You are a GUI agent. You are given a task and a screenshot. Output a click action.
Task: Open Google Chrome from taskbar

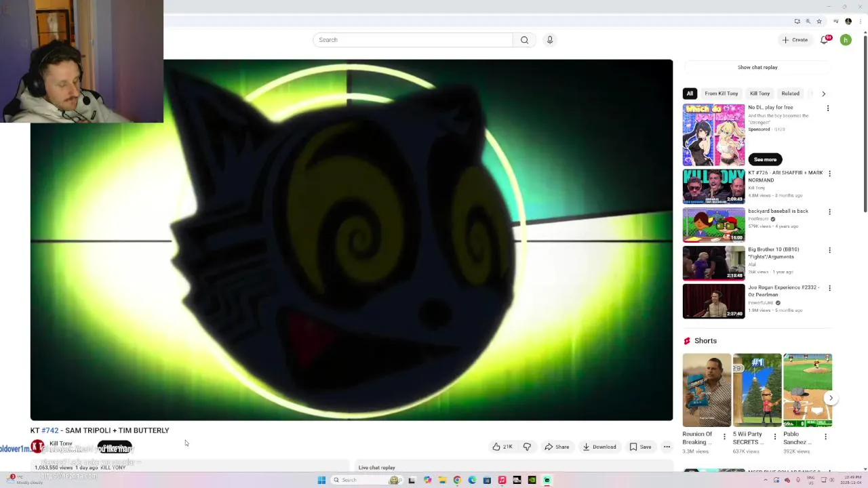pyautogui.click(x=457, y=480)
